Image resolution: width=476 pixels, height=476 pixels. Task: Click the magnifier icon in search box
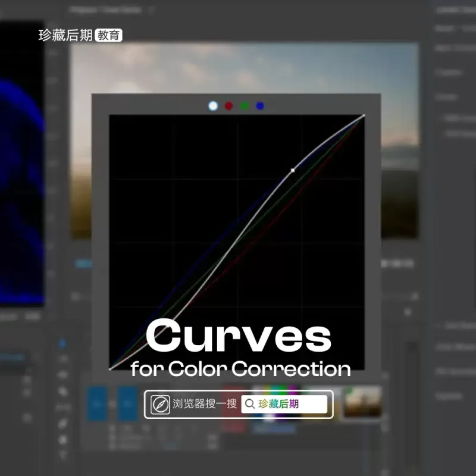(250, 404)
